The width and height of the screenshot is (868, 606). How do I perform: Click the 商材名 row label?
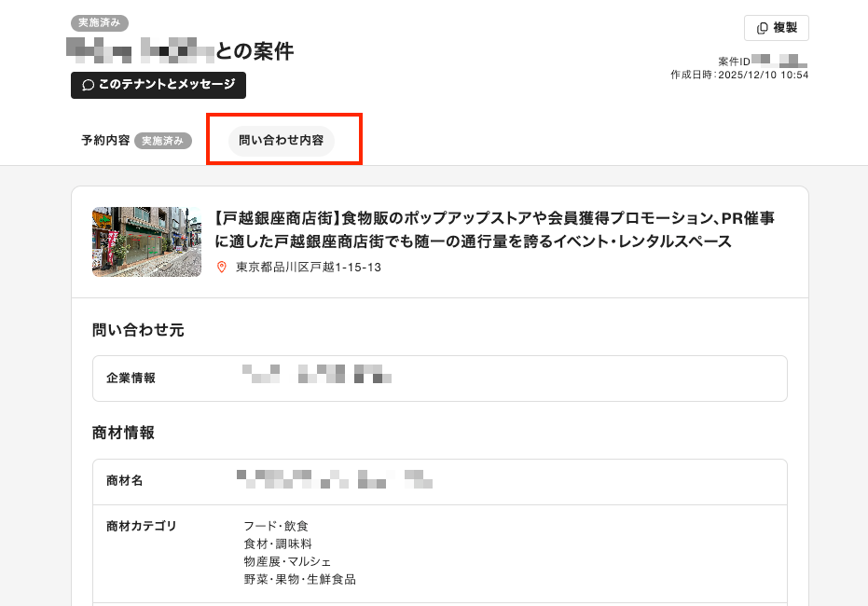[124, 481]
